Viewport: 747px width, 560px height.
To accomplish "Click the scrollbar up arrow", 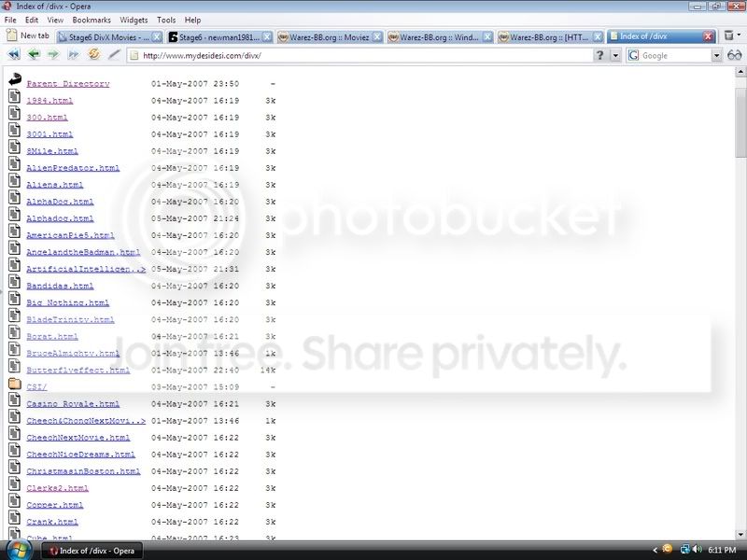I will [x=740, y=72].
